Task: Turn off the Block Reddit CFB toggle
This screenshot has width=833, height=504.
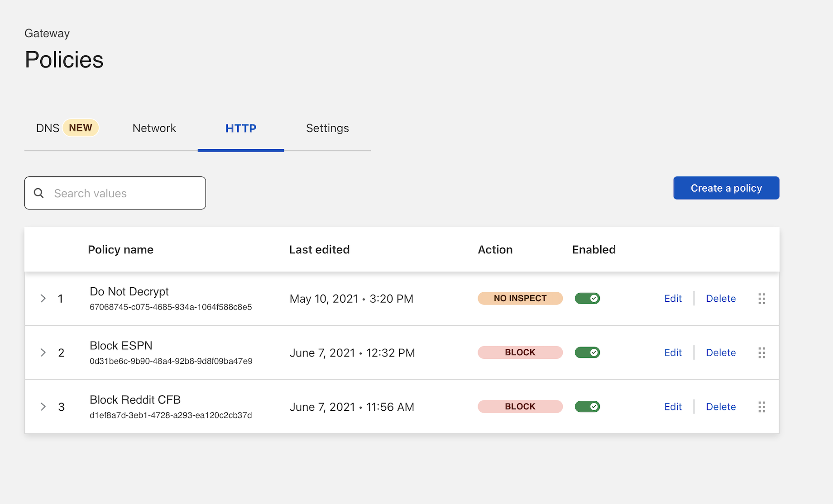Action: pos(587,407)
